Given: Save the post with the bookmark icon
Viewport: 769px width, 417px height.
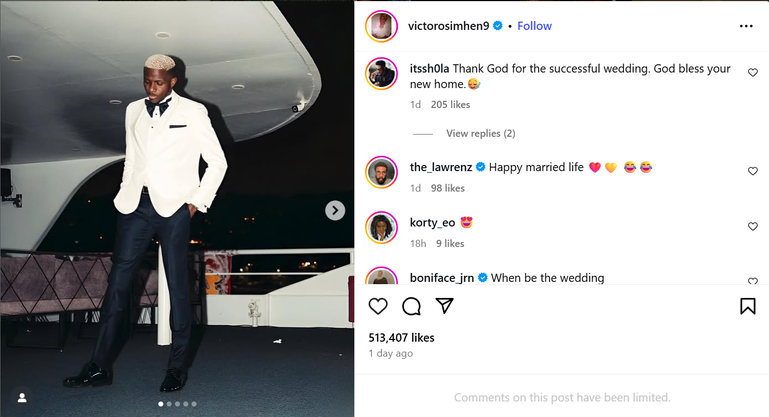Looking at the screenshot, I should coord(747,306).
